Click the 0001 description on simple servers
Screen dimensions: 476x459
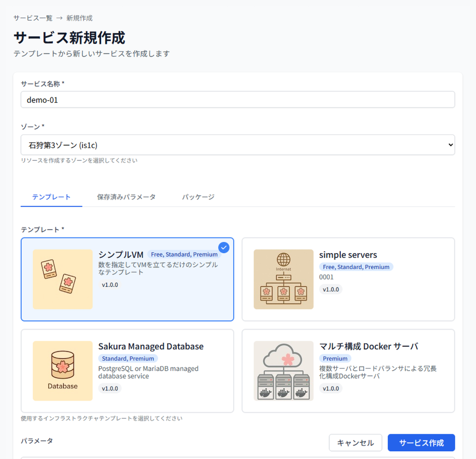click(x=327, y=277)
